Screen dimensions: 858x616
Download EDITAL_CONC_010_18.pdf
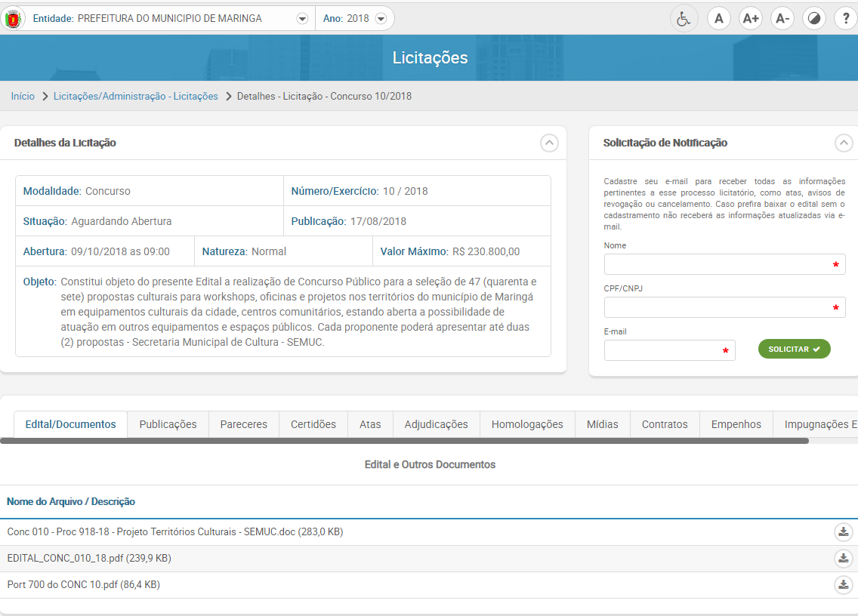click(843, 559)
